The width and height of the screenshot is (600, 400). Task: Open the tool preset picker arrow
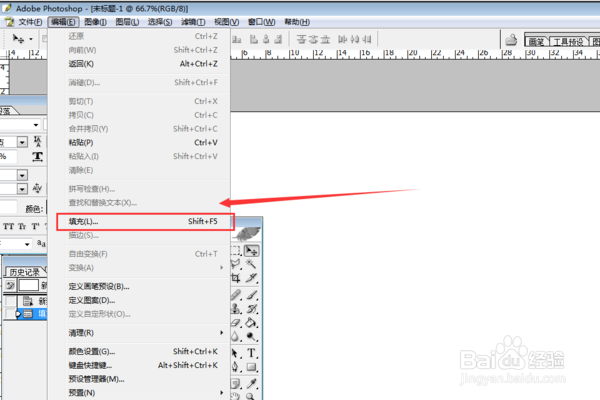click(x=31, y=39)
